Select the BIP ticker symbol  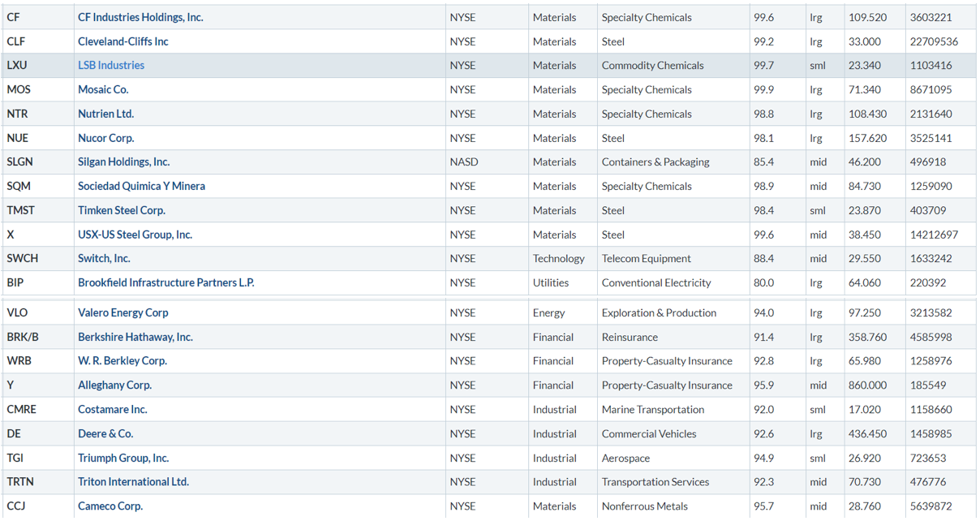(15, 283)
